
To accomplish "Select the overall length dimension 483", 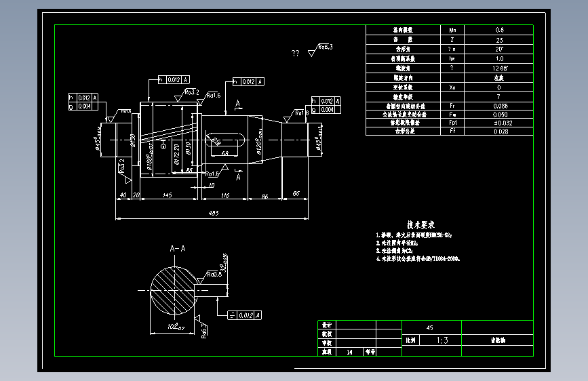I will coord(214,213).
